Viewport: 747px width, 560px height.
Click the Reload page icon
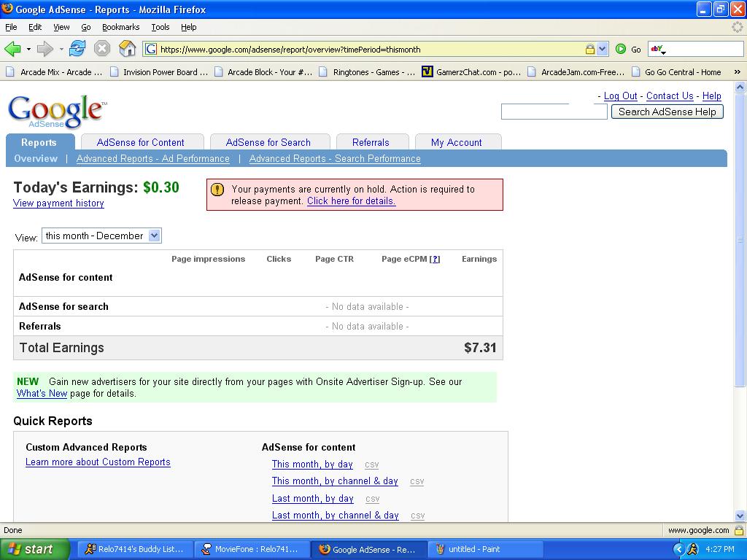(x=77, y=49)
